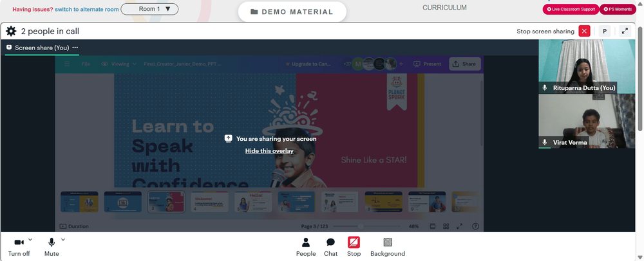
Task: Click Canva fullscreen arrows icon
Action: (x=460, y=226)
